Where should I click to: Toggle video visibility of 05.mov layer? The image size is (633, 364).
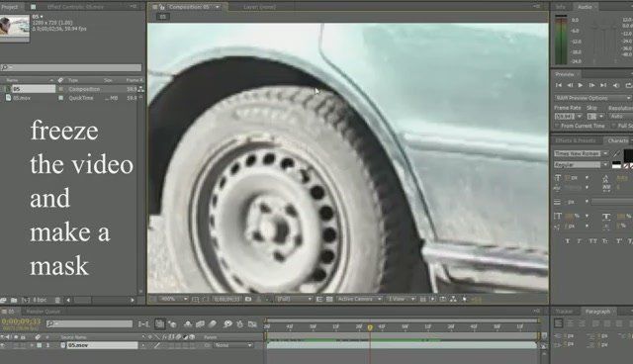tap(3, 345)
